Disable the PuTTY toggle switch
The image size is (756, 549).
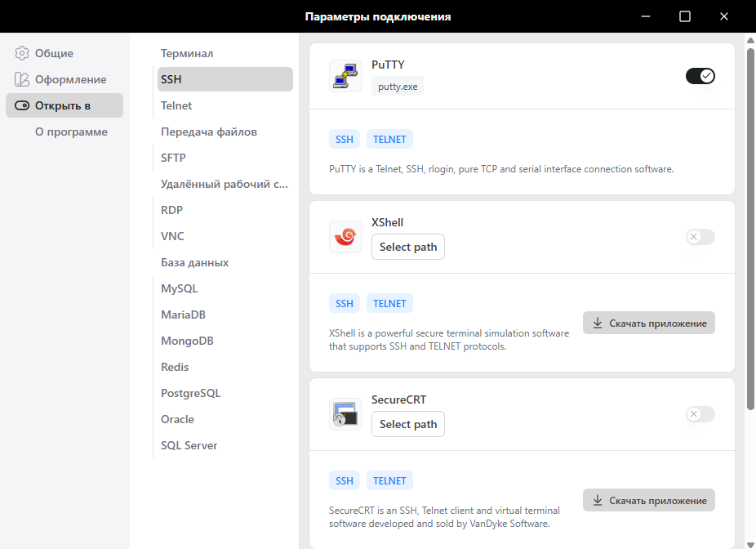[700, 76]
